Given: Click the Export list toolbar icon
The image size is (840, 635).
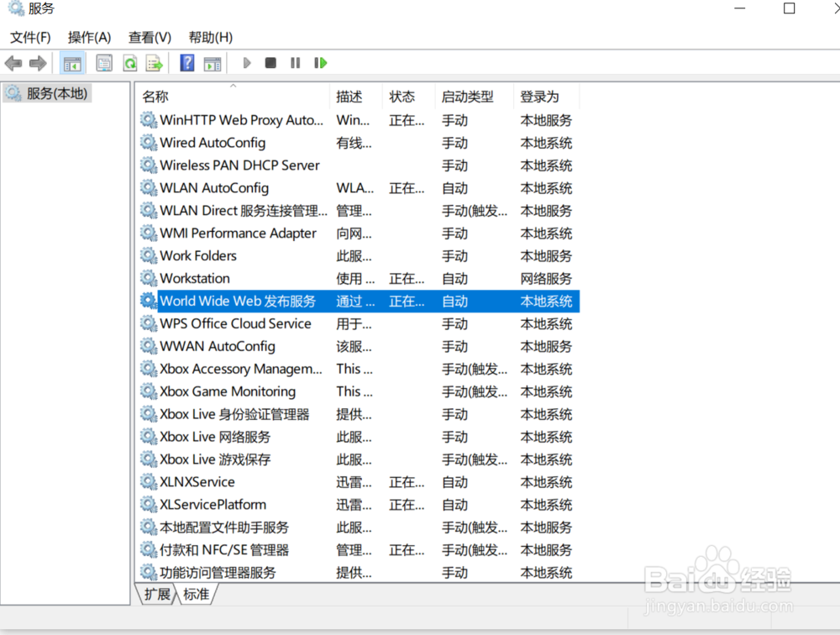Looking at the screenshot, I should click(155, 63).
